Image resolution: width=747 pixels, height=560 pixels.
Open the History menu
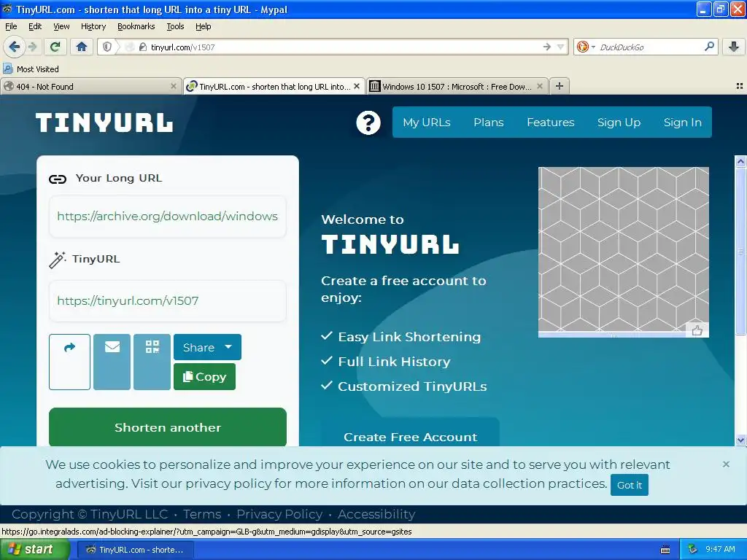(x=93, y=26)
